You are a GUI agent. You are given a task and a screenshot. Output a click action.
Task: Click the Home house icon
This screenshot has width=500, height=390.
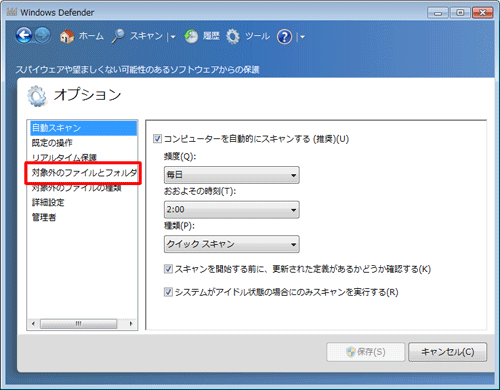(67, 36)
